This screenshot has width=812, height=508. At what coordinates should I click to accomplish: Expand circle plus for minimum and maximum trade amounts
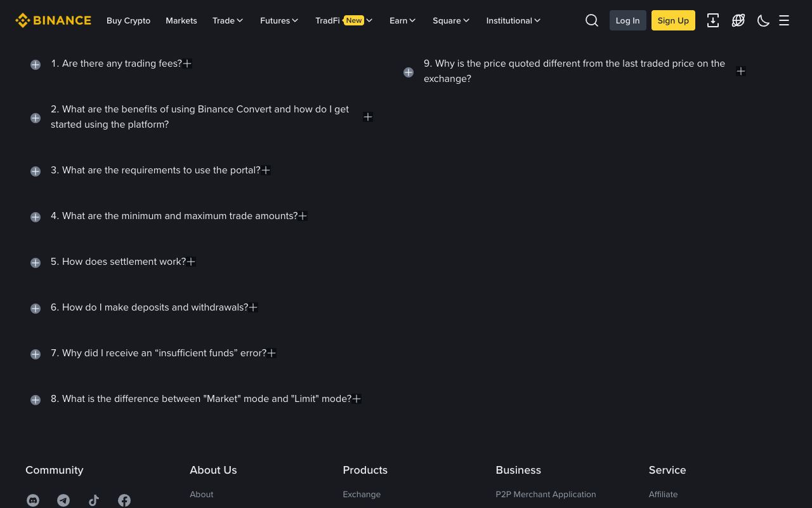36,217
